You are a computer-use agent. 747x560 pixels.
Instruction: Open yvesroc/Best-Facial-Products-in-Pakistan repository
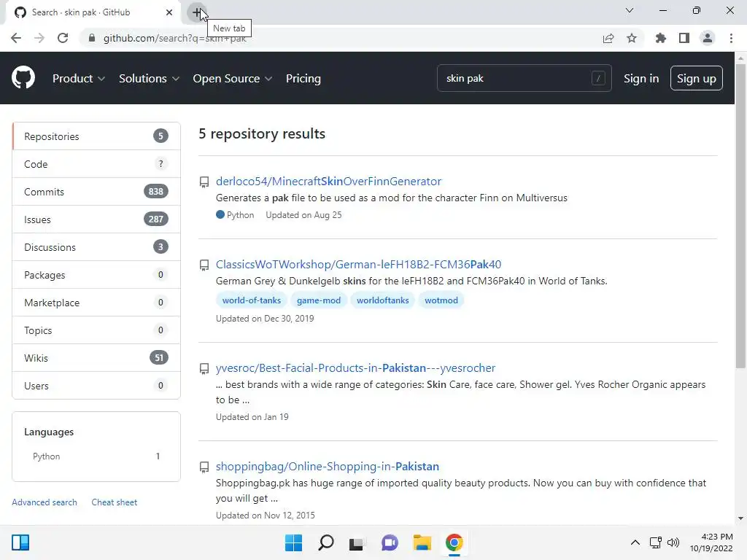[355, 368]
